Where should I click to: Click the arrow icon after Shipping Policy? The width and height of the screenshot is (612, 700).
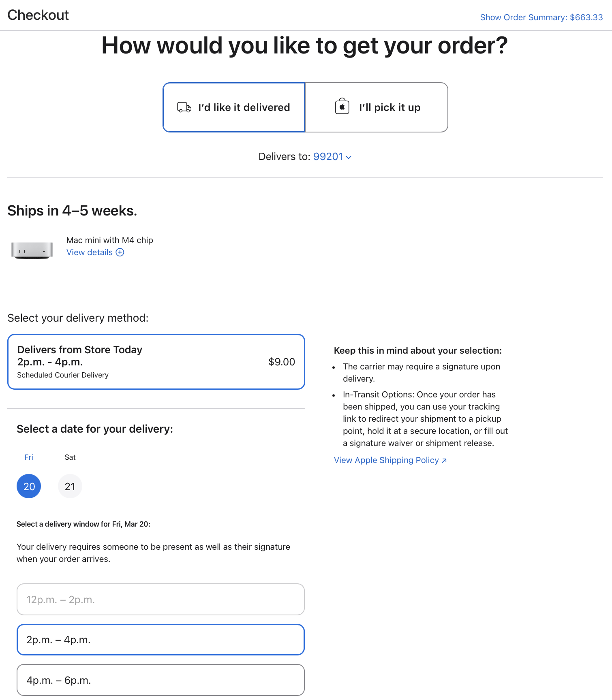coord(444,461)
